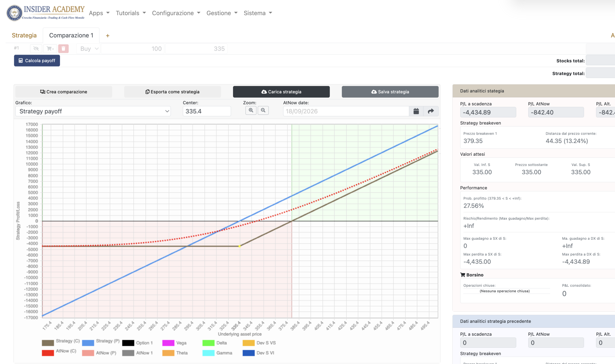
Task: Open the Buy/Sell dropdown for leg #1
Action: (x=88, y=48)
